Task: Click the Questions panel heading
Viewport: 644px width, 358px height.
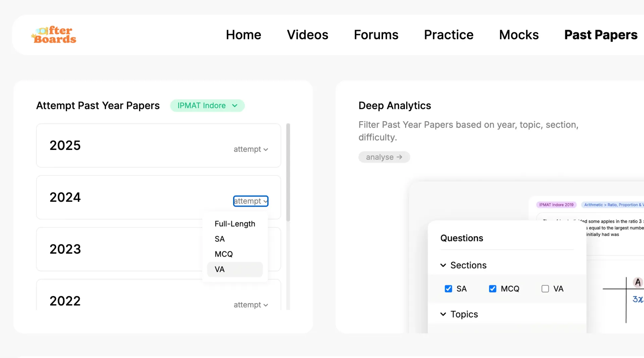Action: pyautogui.click(x=462, y=238)
